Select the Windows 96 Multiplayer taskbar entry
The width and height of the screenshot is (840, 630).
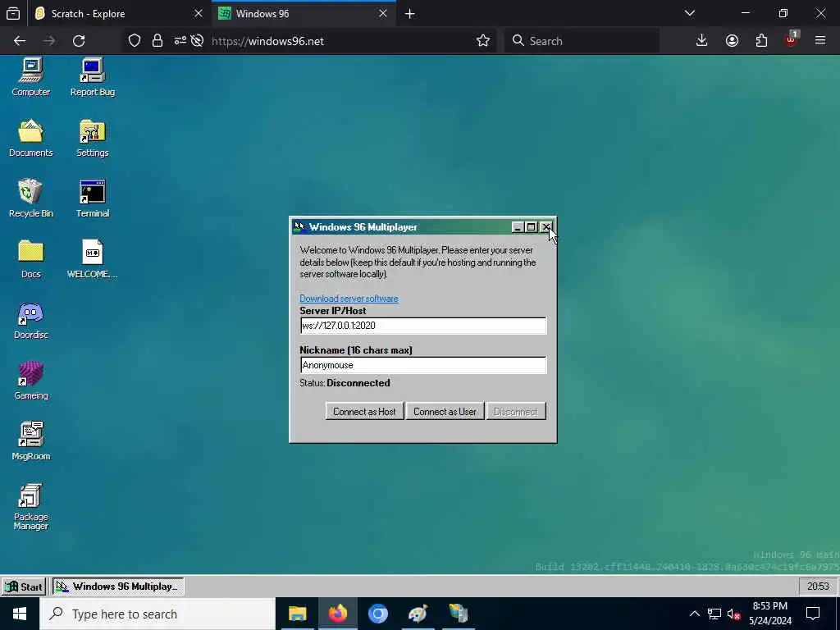pyautogui.click(x=118, y=587)
